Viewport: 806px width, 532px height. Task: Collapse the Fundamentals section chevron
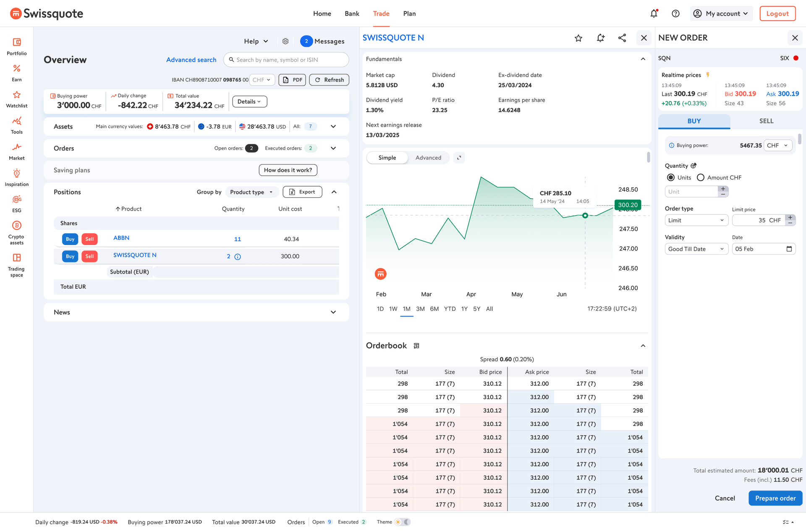click(643, 59)
